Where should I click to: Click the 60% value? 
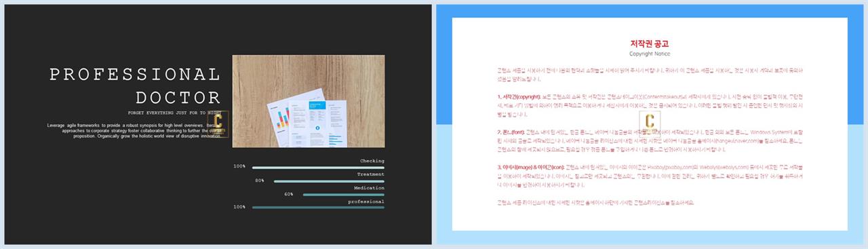(289, 194)
